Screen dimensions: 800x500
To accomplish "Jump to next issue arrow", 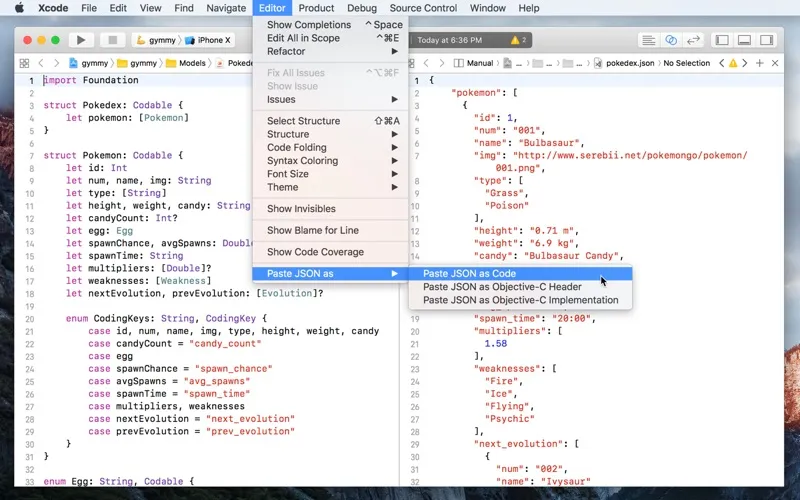I will tap(745, 63).
